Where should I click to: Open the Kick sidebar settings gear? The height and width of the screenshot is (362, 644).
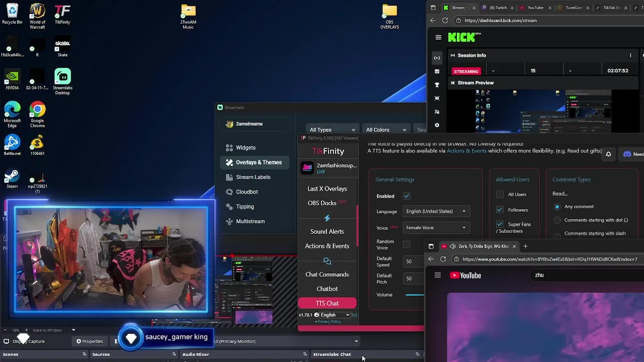437,125
